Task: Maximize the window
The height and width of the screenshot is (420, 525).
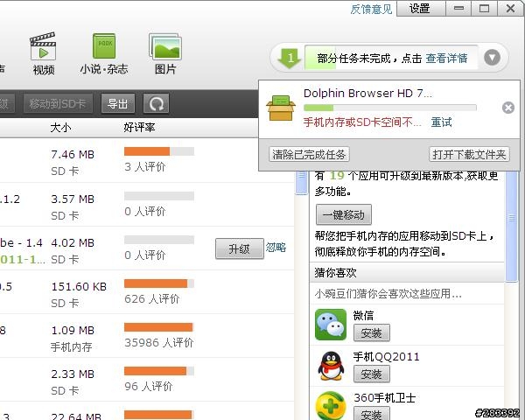Action: [484, 9]
